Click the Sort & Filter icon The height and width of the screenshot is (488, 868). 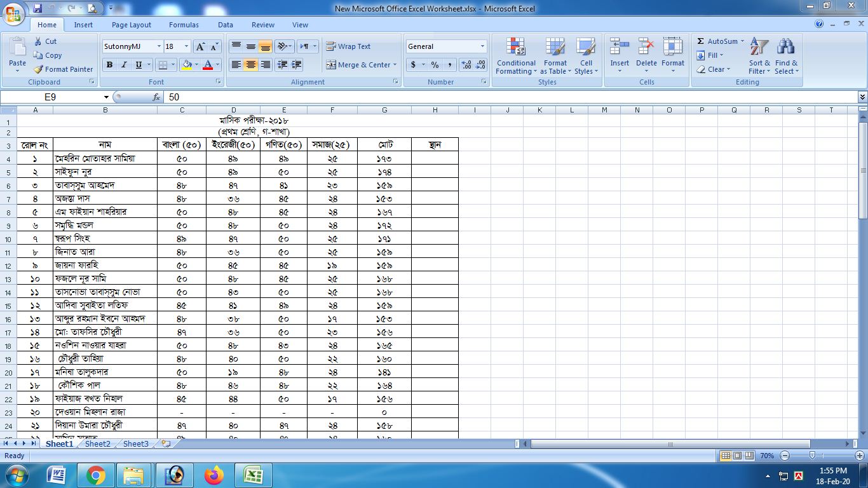(759, 48)
